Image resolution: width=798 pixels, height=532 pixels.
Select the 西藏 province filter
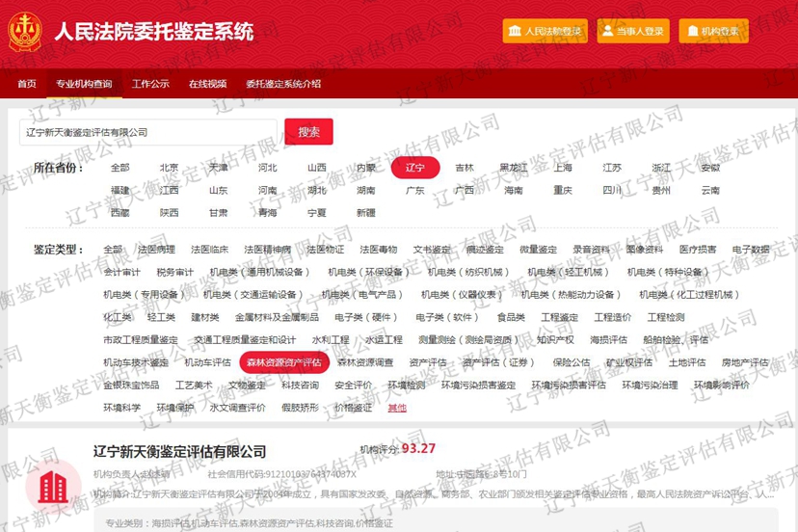click(x=120, y=213)
